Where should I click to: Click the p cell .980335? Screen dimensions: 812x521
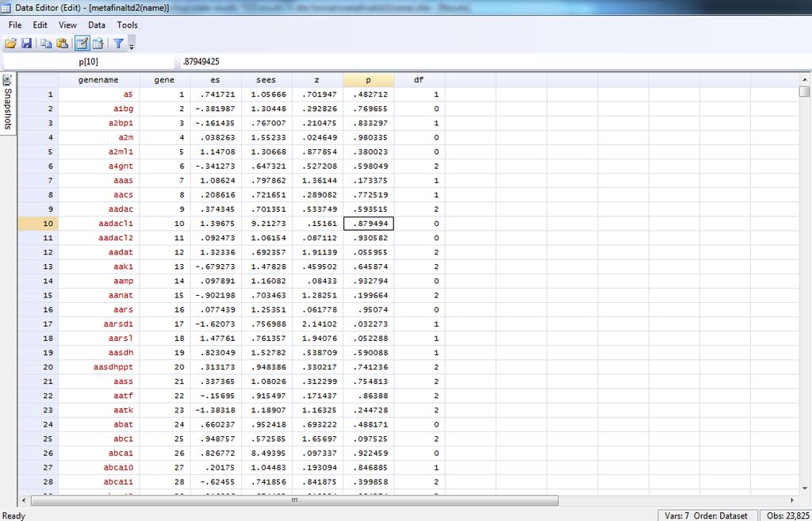coord(368,138)
